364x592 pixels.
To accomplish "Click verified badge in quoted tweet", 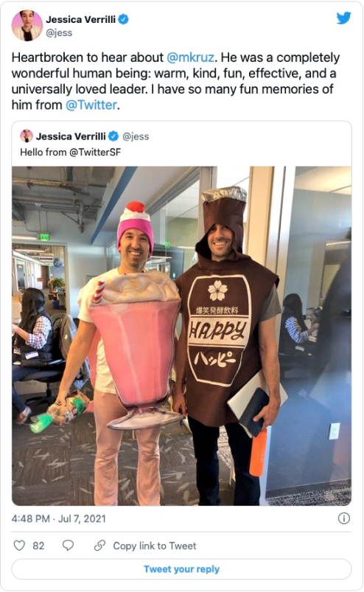I will point(113,136).
